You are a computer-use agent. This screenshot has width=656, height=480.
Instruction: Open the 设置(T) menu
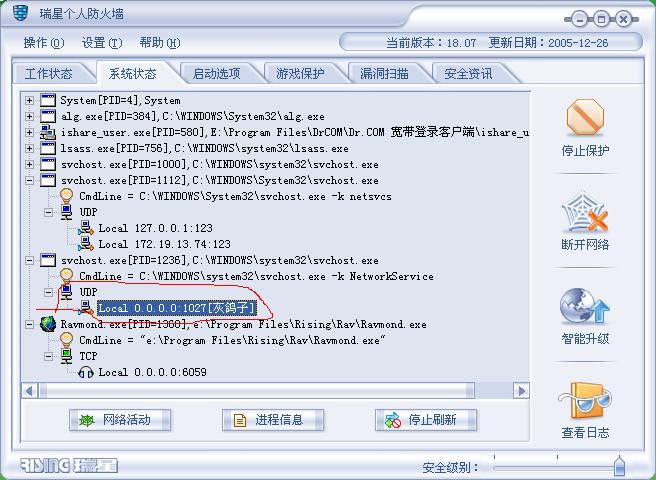[x=102, y=43]
